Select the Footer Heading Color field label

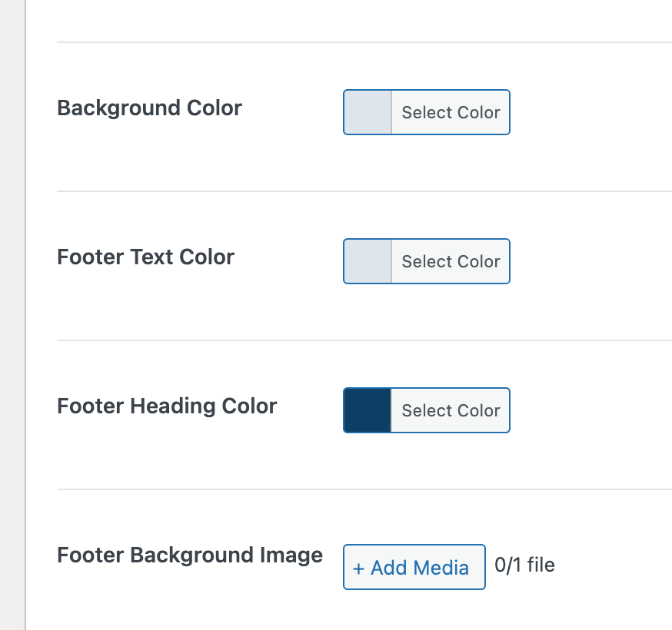pos(167,406)
